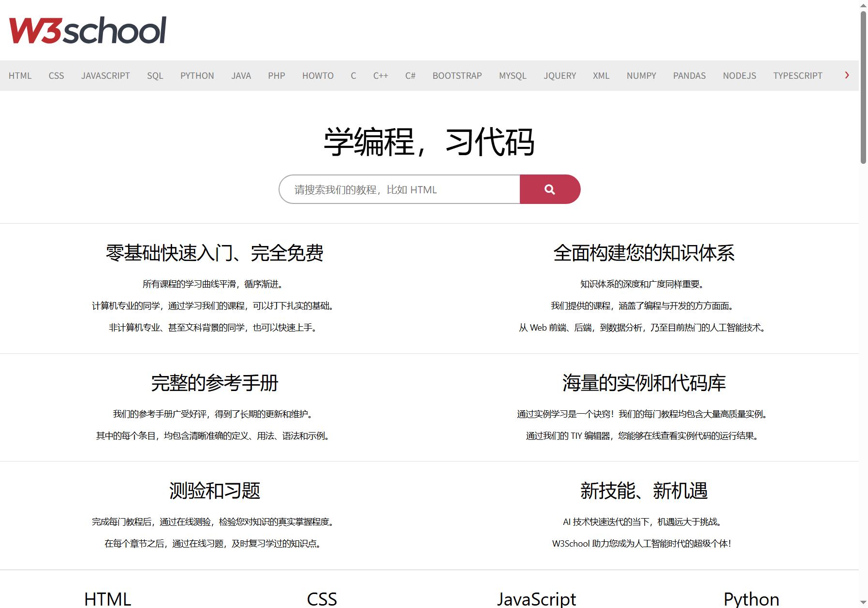Select the C language tutorial
The width and height of the screenshot is (868, 608).
tap(353, 76)
